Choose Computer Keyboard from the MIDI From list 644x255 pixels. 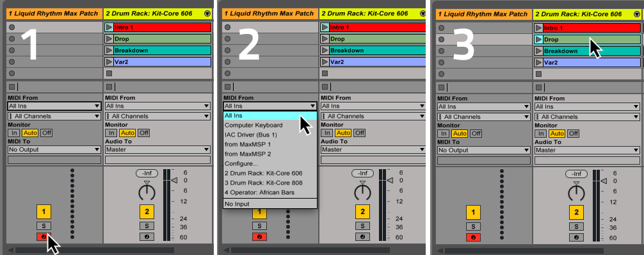coord(270,125)
